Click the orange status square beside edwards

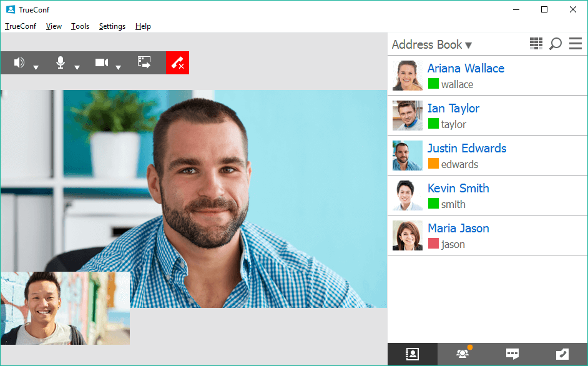pyautogui.click(x=433, y=163)
